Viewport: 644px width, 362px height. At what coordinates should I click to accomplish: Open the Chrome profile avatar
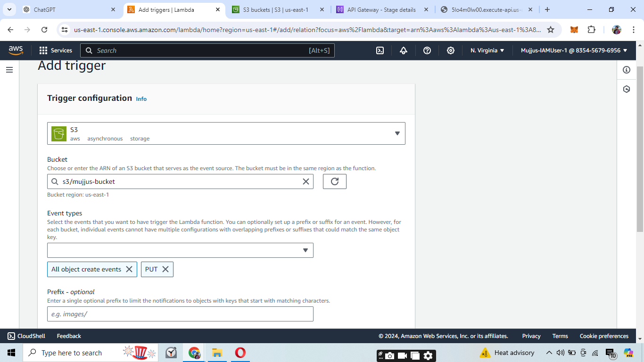[x=617, y=30]
